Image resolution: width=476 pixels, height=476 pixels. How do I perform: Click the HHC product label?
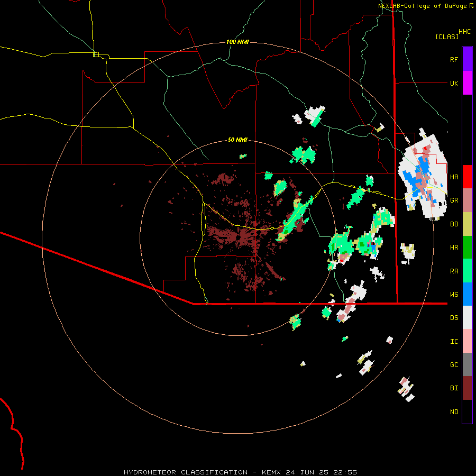click(x=465, y=32)
